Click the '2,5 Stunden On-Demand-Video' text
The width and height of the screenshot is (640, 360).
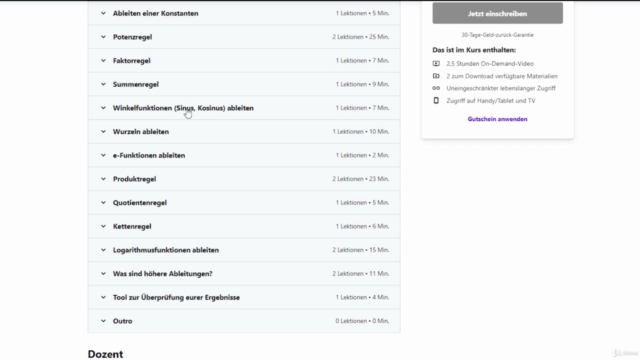coord(490,64)
